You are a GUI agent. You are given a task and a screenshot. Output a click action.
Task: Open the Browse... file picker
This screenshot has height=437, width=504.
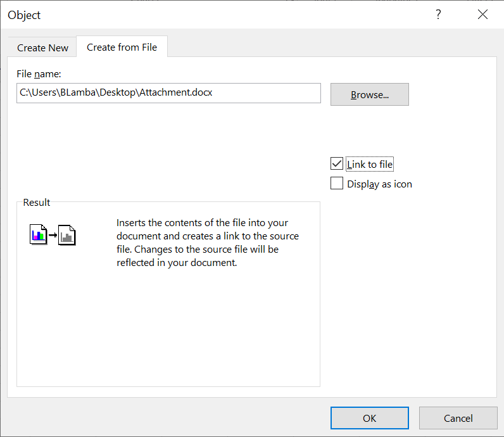(x=369, y=94)
